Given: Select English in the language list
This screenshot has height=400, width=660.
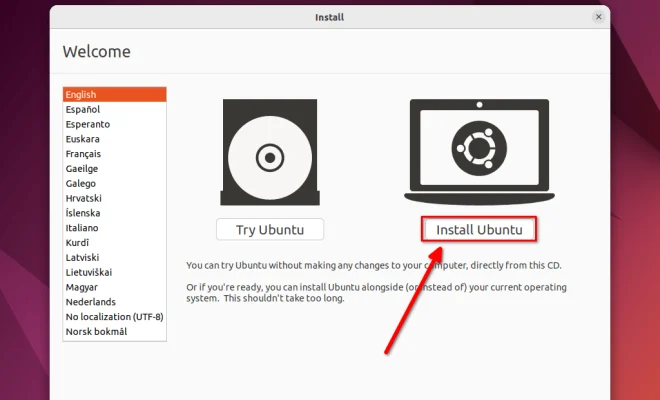Looking at the screenshot, I should [114, 94].
